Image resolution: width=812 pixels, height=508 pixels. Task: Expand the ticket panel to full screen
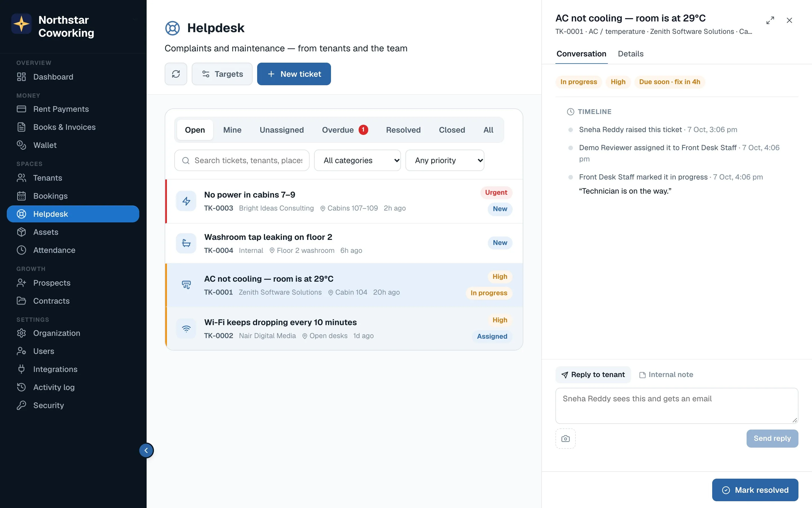pyautogui.click(x=770, y=21)
